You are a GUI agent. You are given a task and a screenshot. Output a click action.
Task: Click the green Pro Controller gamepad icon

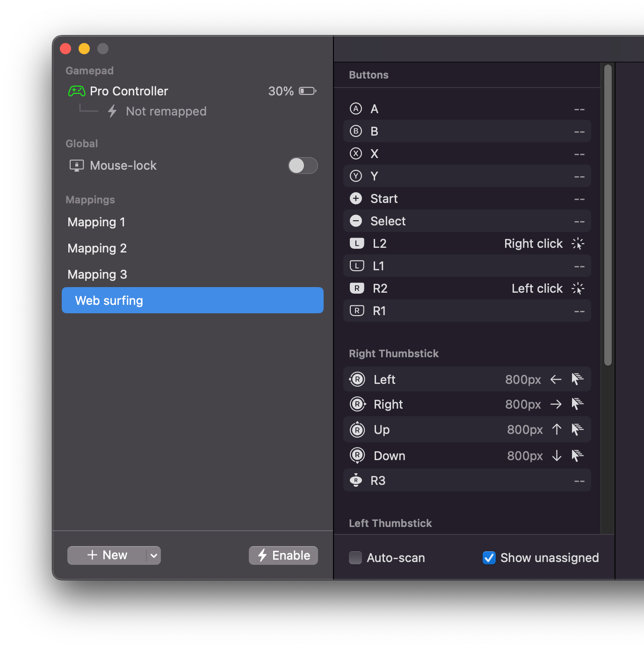point(77,91)
